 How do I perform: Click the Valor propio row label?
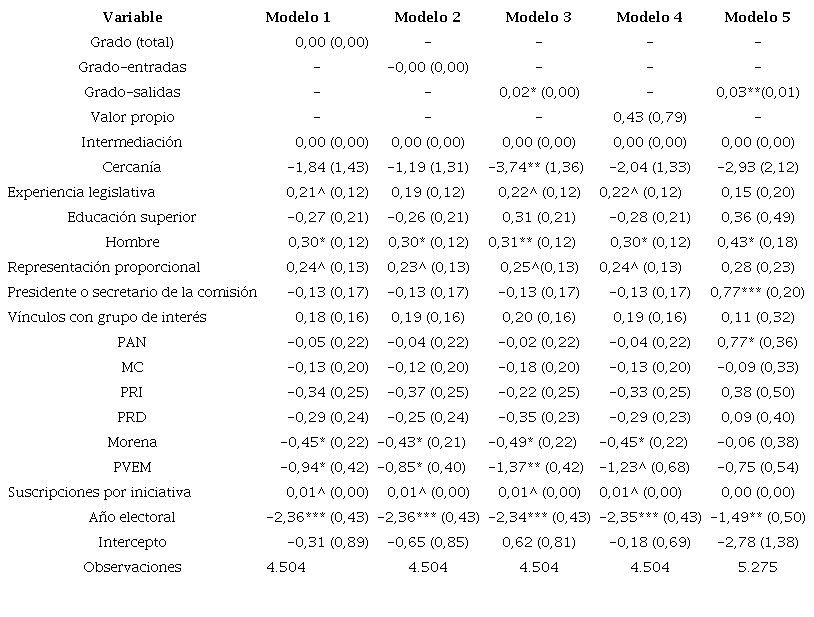[132, 117]
